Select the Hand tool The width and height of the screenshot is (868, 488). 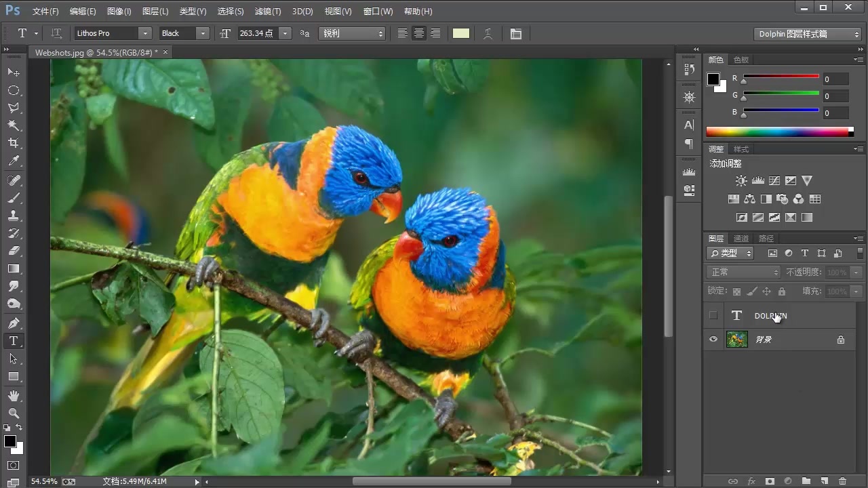(x=14, y=395)
